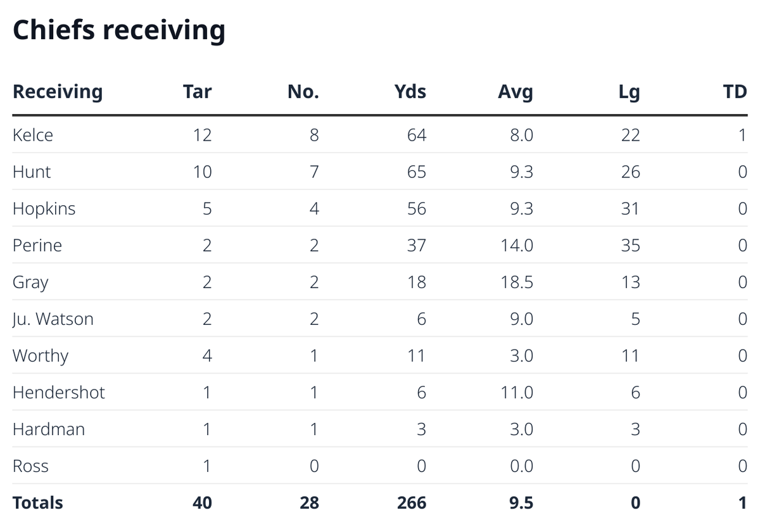This screenshot has height=532, width=760.
Task: Click player name Hunt
Action: tap(32, 172)
